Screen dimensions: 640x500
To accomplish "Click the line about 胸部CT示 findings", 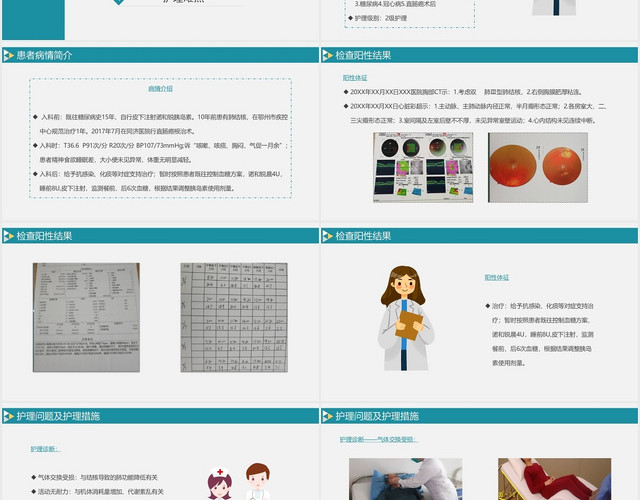I will point(463,92).
